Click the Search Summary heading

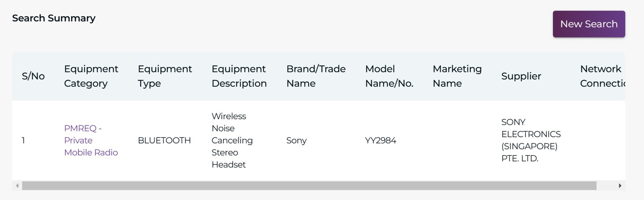pos(54,18)
